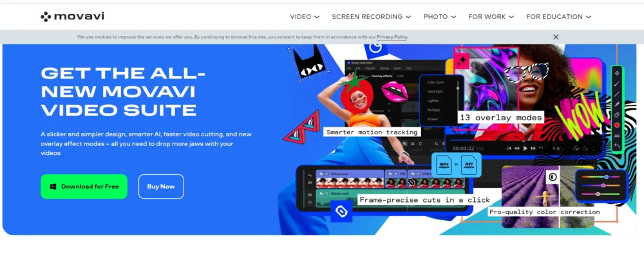This screenshot has height=254, width=644.
Task: Open the PHOTO dropdown
Action: point(439,17)
